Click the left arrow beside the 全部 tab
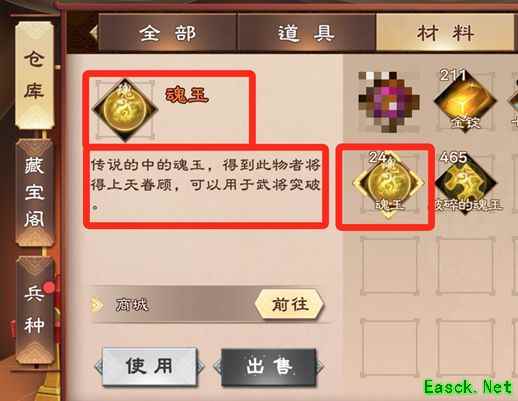 click(94, 33)
